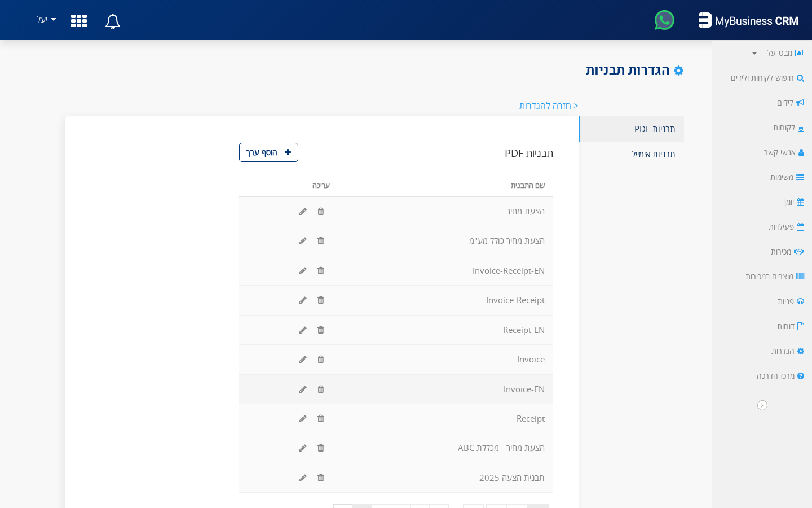Viewport: 812px width, 508px height.
Task: Open the WhatsApp integration icon
Action: [x=664, y=20]
